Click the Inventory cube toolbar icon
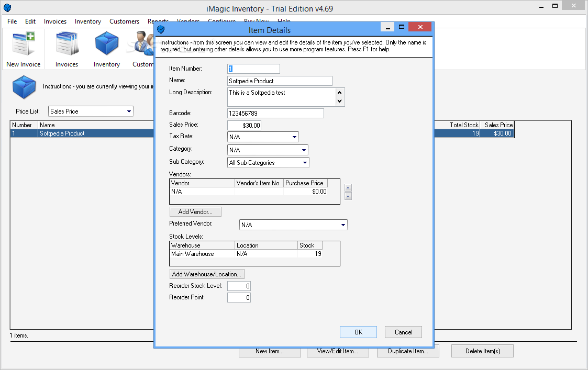Image resolution: width=588 pixels, height=370 pixels. [x=106, y=49]
